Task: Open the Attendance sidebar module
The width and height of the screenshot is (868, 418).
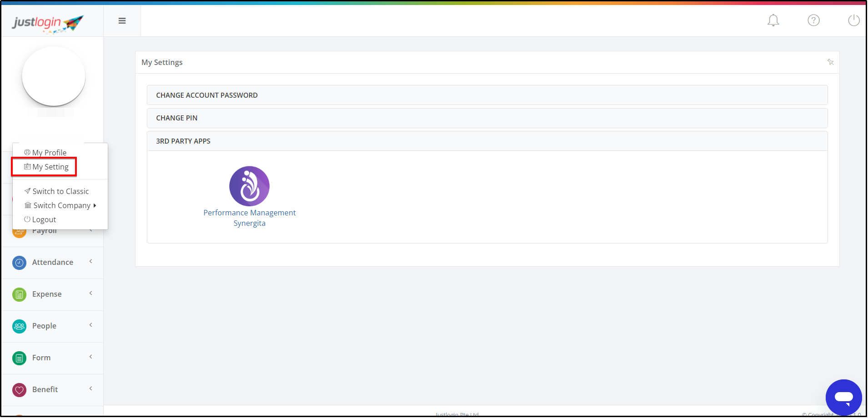Action: tap(52, 263)
